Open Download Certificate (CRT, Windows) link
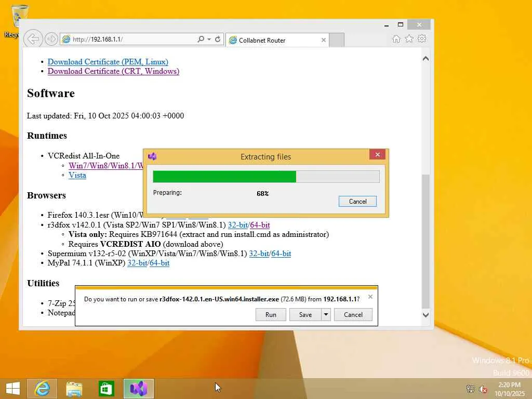Viewport: 532px width, 399px height. coord(113,71)
